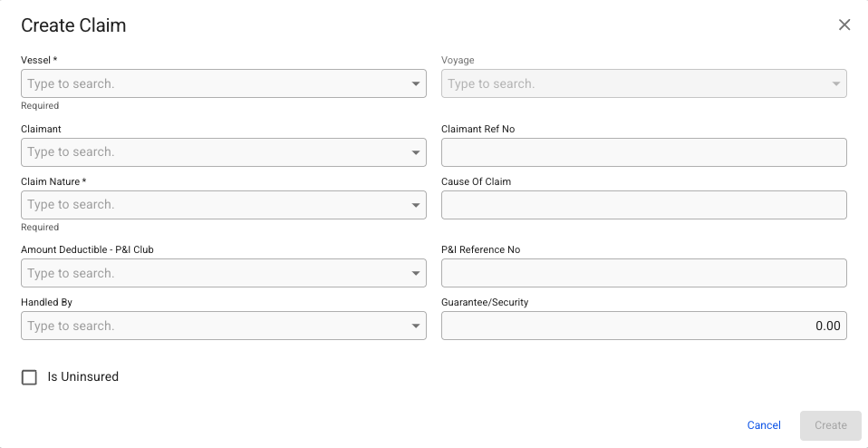This screenshot has width=868, height=448.
Task: Open the Handled By dropdown arrow
Action: point(416,326)
